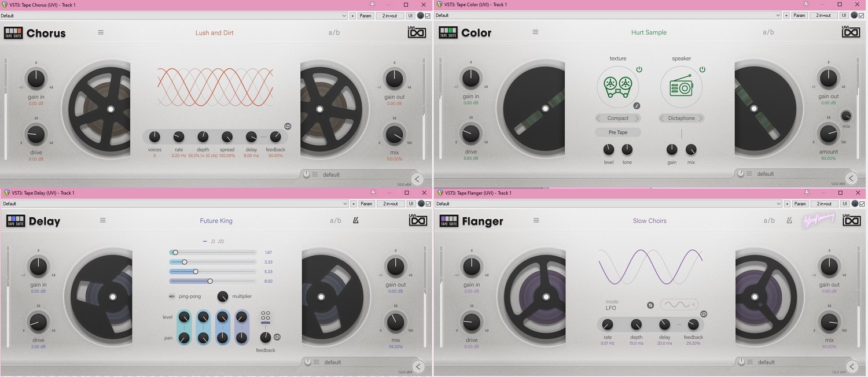Click the Tape Suite logo in Flanger
This screenshot has width=868, height=377.
tap(448, 221)
